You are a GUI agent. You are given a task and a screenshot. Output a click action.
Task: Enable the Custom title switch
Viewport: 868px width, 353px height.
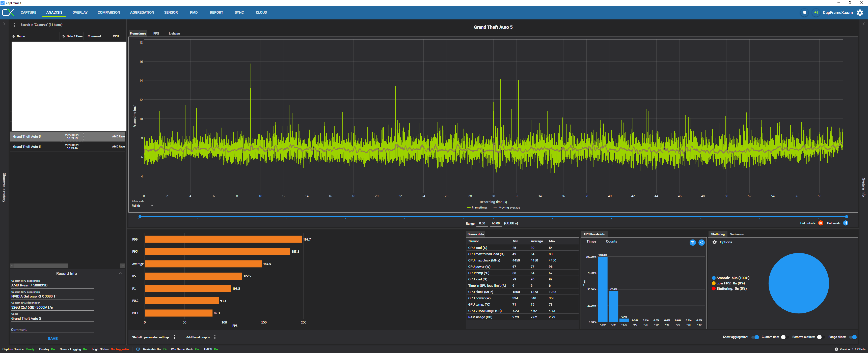pyautogui.click(x=783, y=337)
